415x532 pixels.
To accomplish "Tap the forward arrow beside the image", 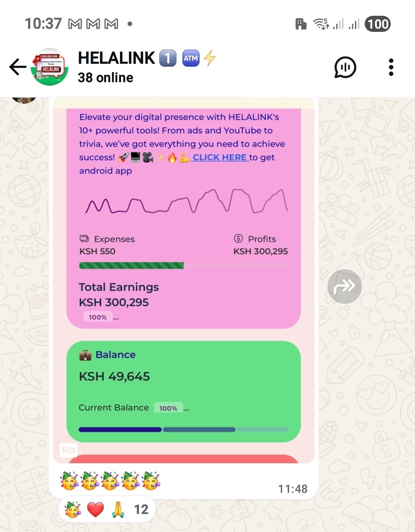I will 344,287.
